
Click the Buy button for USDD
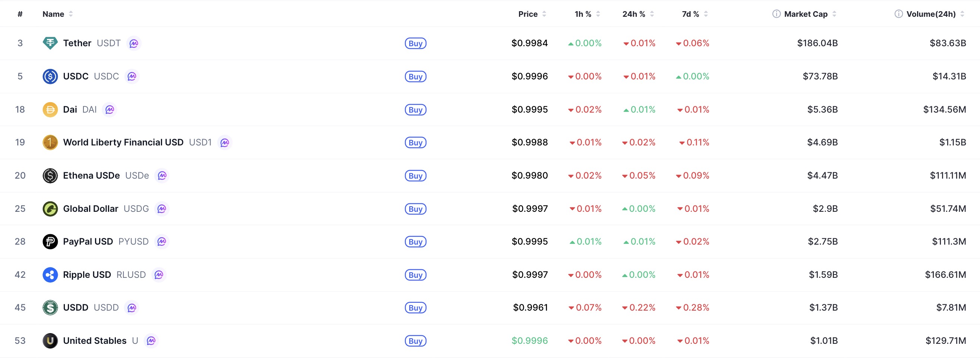pos(415,308)
